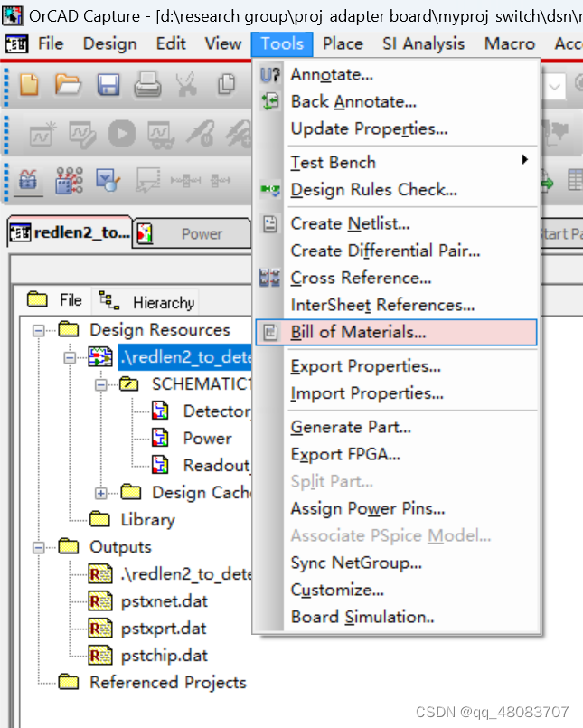Click the voltage probe marker icon
Screen dimensions: 583x728
[201, 134]
